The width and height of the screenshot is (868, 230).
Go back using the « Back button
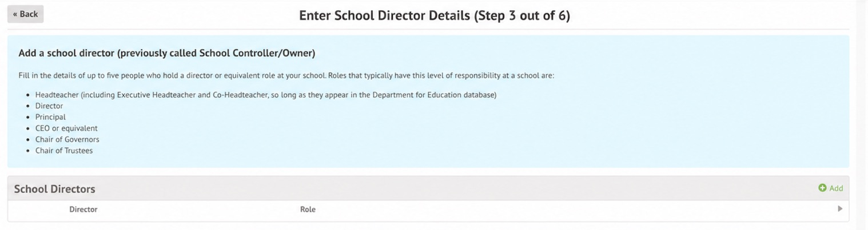(x=25, y=14)
